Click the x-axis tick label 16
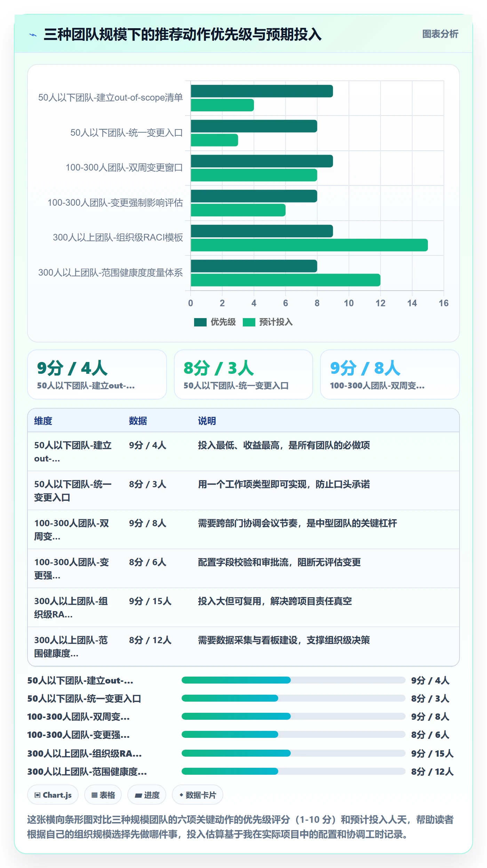Screen dimensions: 487x868 (x=444, y=303)
